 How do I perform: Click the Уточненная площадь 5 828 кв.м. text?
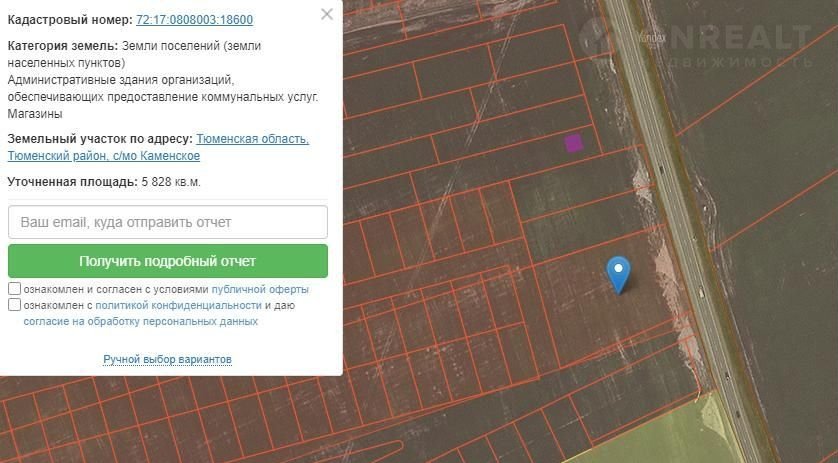(x=104, y=182)
